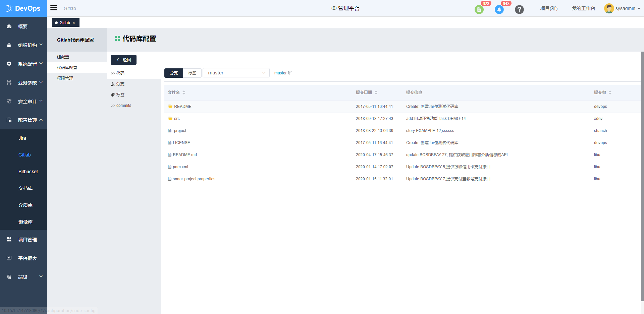Open 项目(群) in top bar
Screen dimensions: 644x314
549,8
